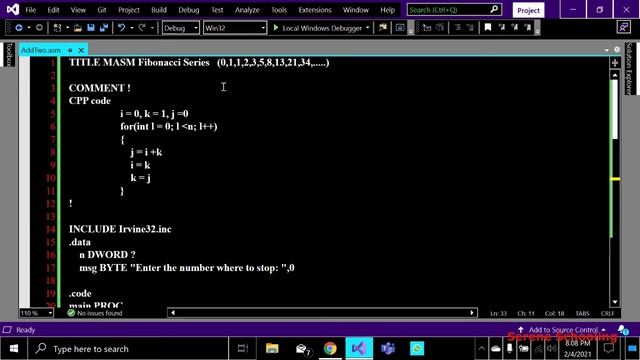Open the Toolbox side panel
This screenshot has height=360, width=640.
[x=9, y=54]
